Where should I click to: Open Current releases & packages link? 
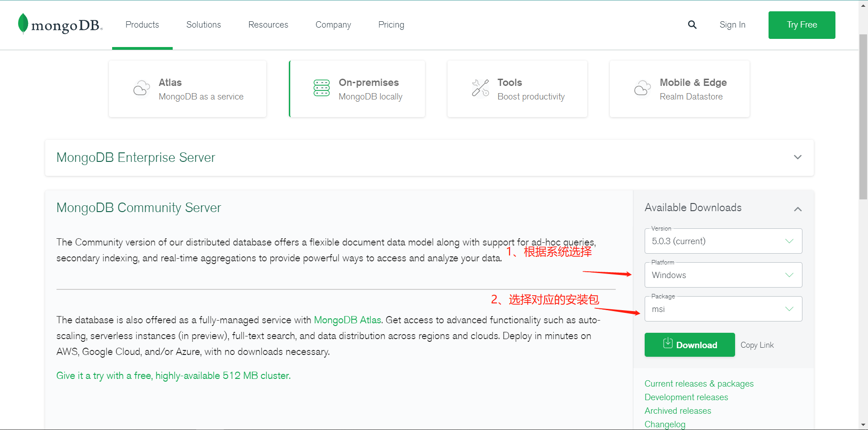point(699,384)
